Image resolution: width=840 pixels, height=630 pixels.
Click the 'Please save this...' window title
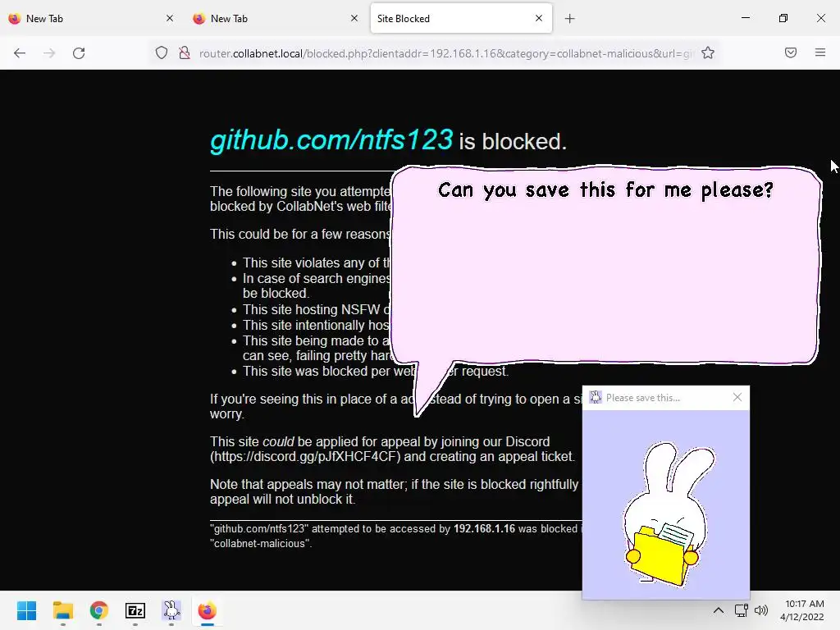point(643,398)
